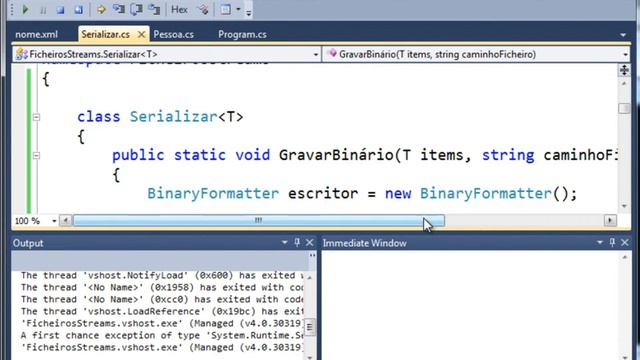Click the 'static' keyword in the code
Viewport: 640px width, 360px height.
(200, 155)
